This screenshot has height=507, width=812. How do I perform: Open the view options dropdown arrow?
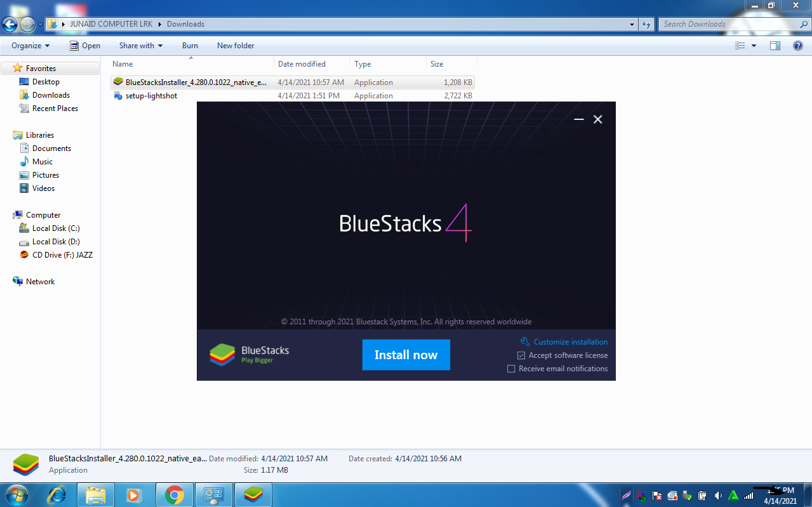point(754,46)
